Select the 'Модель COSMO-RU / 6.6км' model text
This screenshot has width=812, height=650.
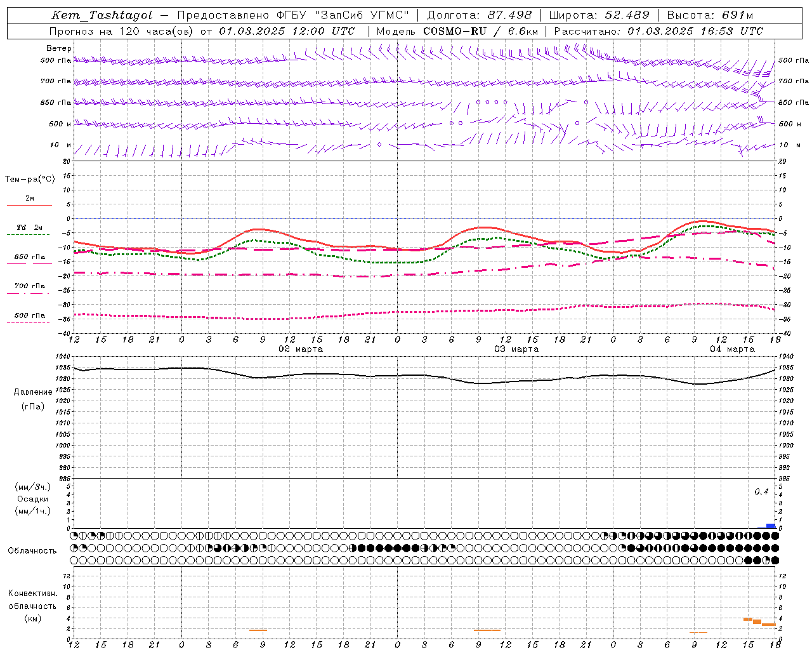click(x=457, y=31)
